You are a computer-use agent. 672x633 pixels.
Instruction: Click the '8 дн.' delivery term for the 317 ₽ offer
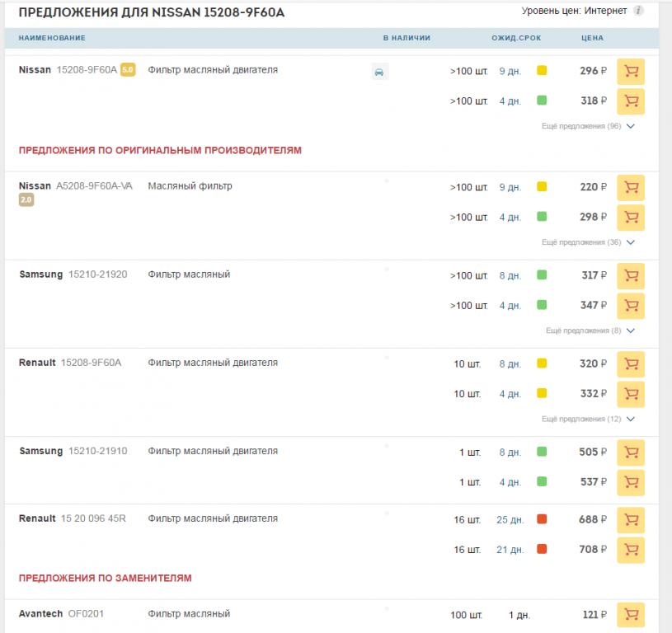(x=510, y=276)
